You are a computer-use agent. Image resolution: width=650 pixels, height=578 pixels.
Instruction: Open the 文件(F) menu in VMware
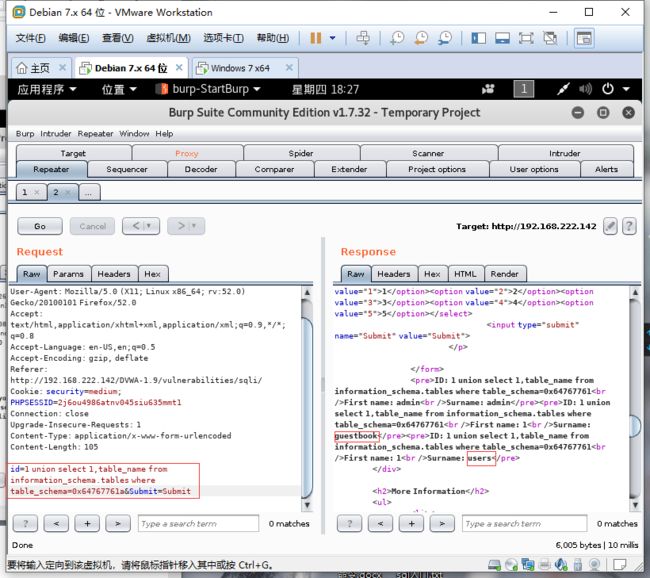(30, 38)
